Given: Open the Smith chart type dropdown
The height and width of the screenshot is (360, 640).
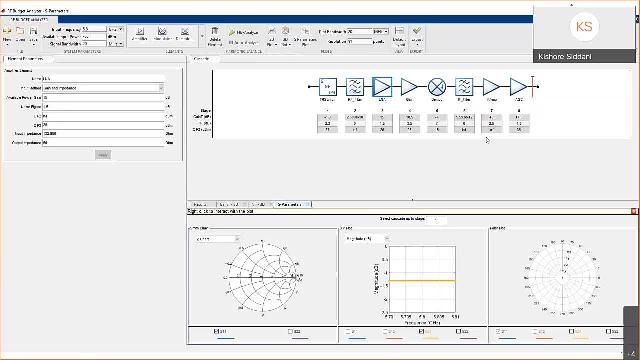Looking at the screenshot, I should tap(217, 239).
